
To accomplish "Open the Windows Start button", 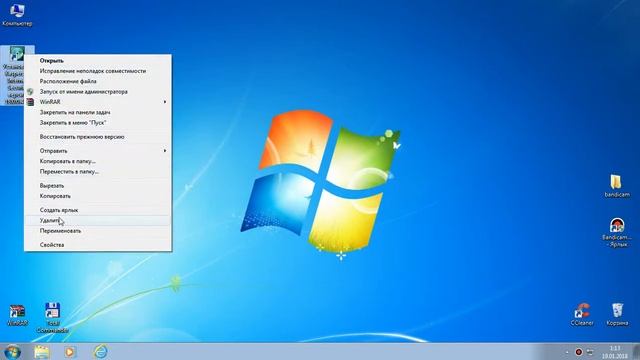I will click(12, 351).
